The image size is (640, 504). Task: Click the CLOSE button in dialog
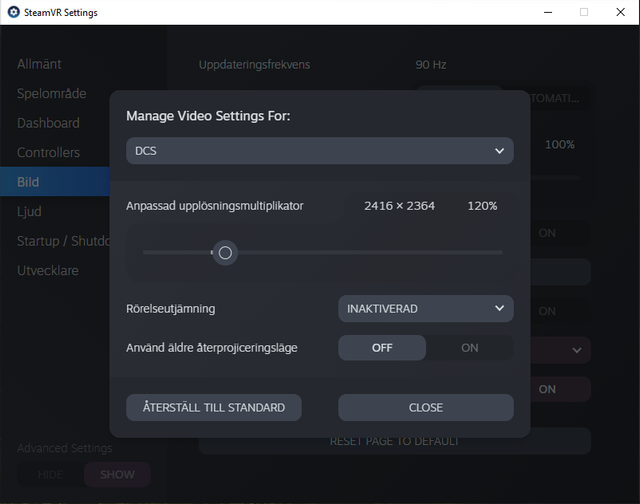pos(426,407)
